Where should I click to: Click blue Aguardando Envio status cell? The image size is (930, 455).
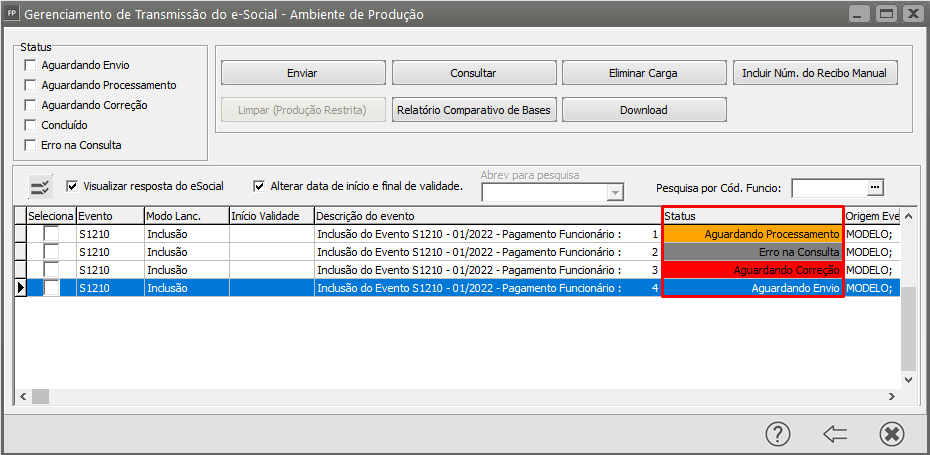[x=753, y=288]
